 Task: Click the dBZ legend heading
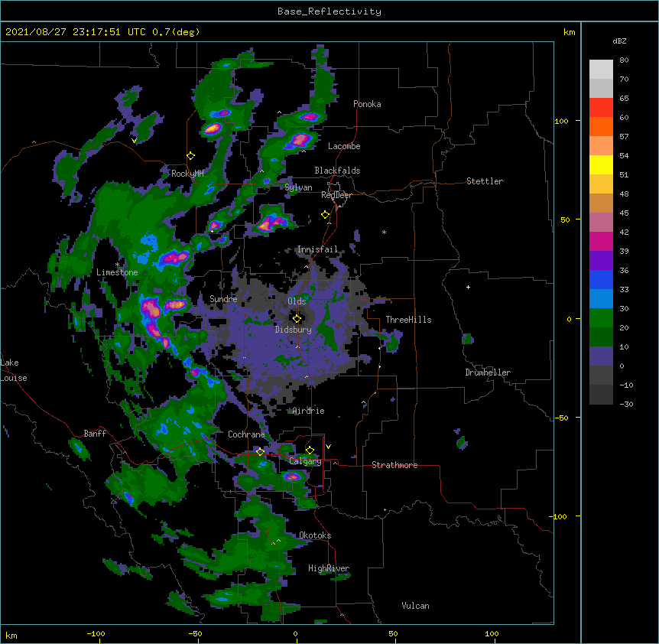pyautogui.click(x=619, y=41)
